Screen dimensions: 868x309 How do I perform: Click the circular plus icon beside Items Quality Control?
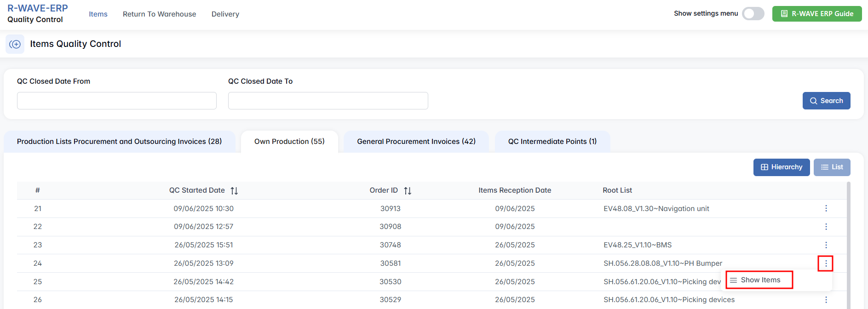point(15,44)
